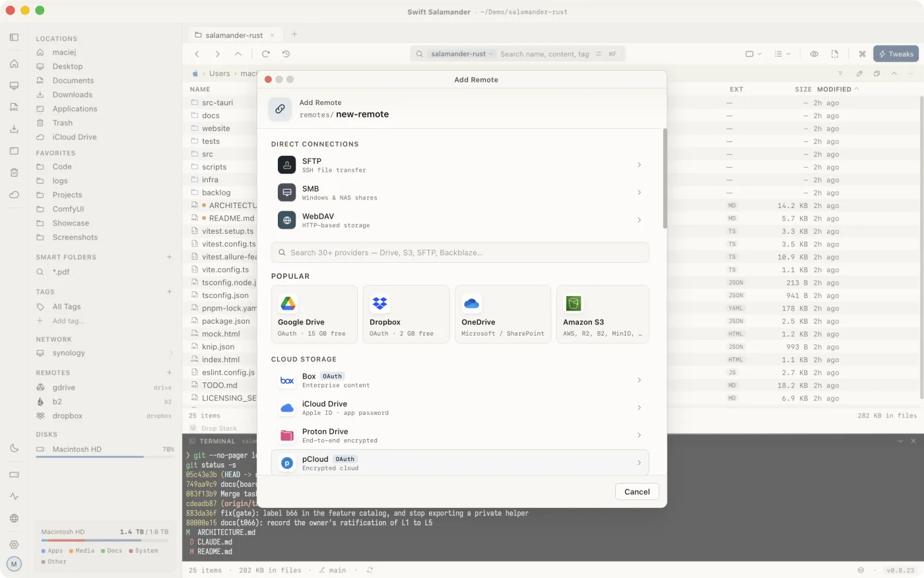Image resolution: width=924 pixels, height=578 pixels.
Task: Select pCloud Encrypted cloud row
Action: [460, 463]
